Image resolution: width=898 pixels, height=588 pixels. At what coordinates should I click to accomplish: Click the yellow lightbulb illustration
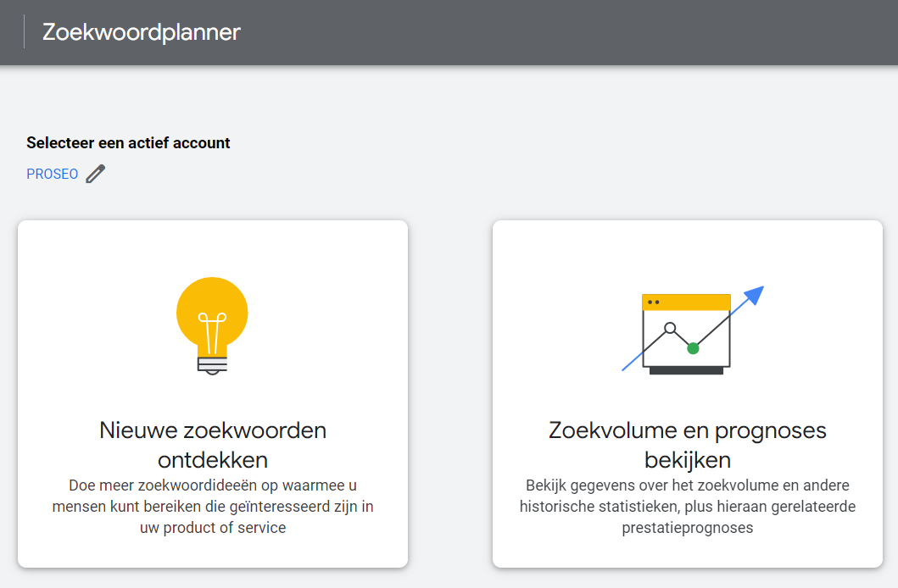click(x=212, y=325)
